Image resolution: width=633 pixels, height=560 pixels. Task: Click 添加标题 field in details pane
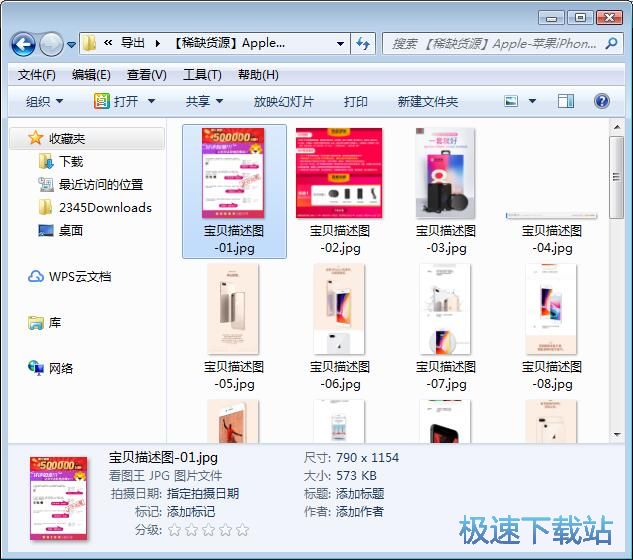point(360,493)
